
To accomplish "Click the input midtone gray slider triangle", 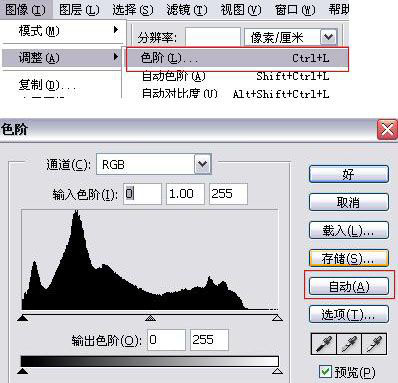I will (x=151, y=318).
